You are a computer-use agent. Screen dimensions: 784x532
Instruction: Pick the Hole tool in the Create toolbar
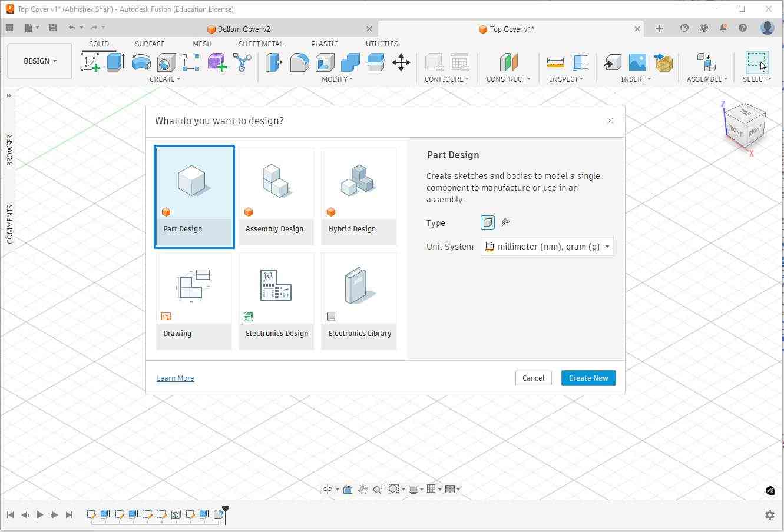(166, 62)
